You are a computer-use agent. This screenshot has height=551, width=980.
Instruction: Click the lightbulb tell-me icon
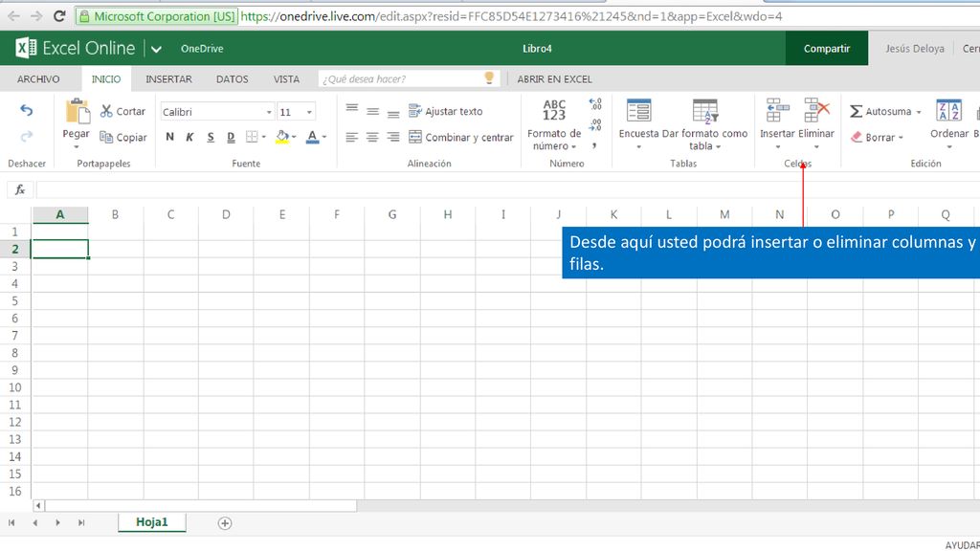click(x=489, y=78)
